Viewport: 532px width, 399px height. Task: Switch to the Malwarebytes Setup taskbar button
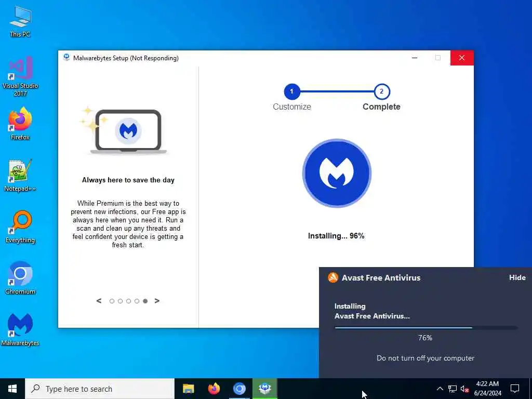[265, 389]
